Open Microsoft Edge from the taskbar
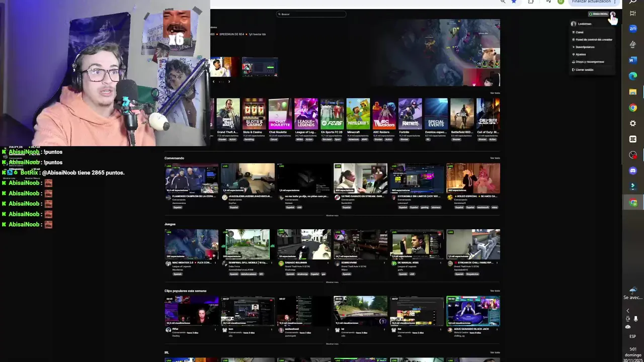 pos(633,76)
